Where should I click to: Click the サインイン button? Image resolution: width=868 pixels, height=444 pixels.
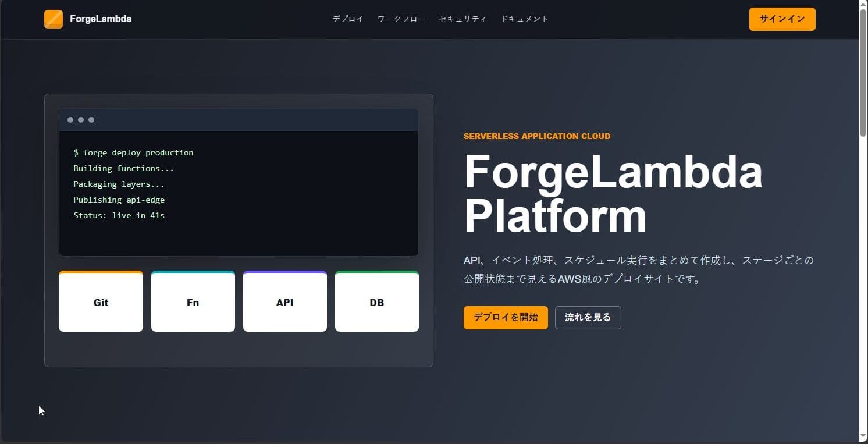(782, 19)
